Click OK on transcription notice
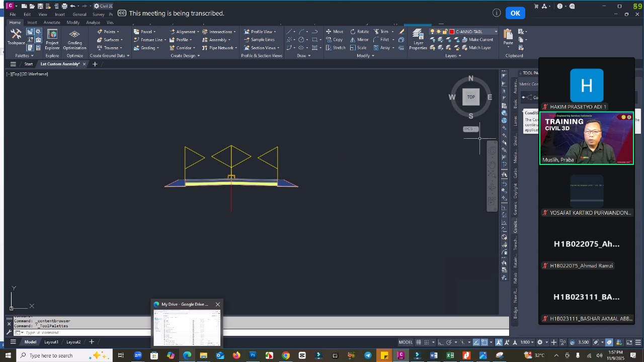The image size is (644, 362). [x=515, y=13]
